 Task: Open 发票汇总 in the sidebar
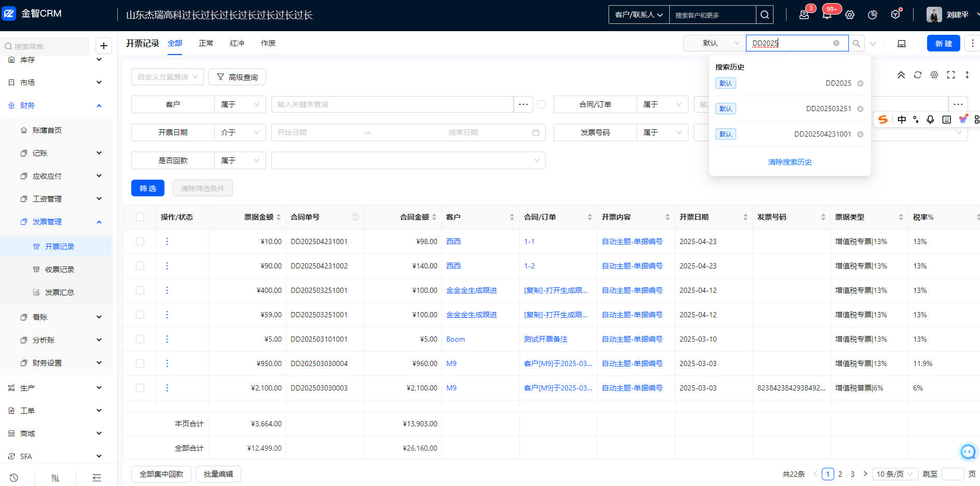click(x=59, y=292)
